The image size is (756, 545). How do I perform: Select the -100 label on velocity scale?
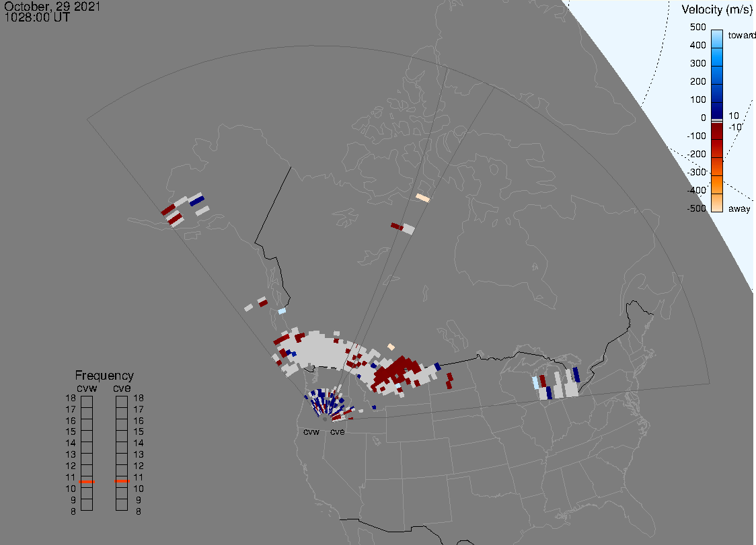click(x=696, y=136)
